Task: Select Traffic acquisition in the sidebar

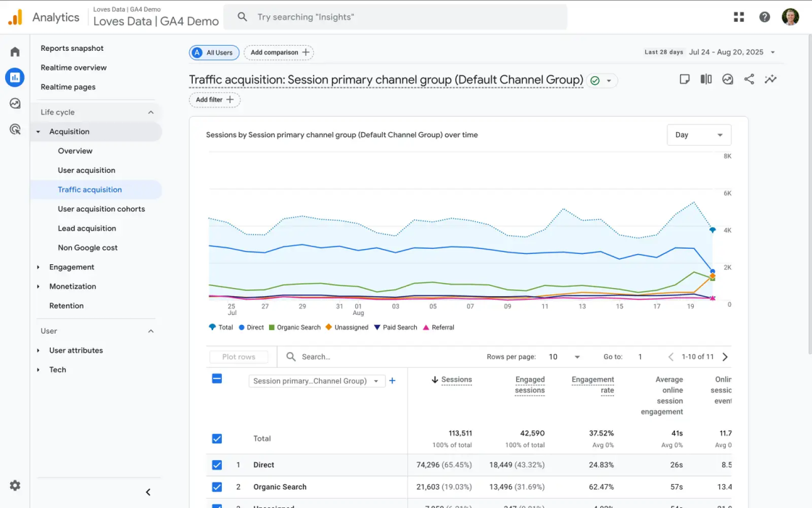Action: [87, 189]
